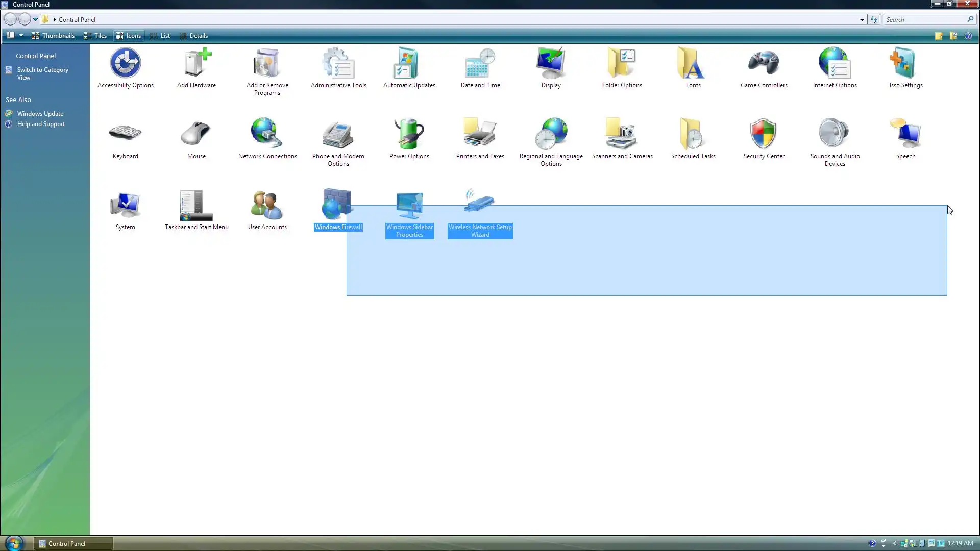Open Security Center shield icon
The width and height of the screenshot is (980, 551).
tap(764, 134)
